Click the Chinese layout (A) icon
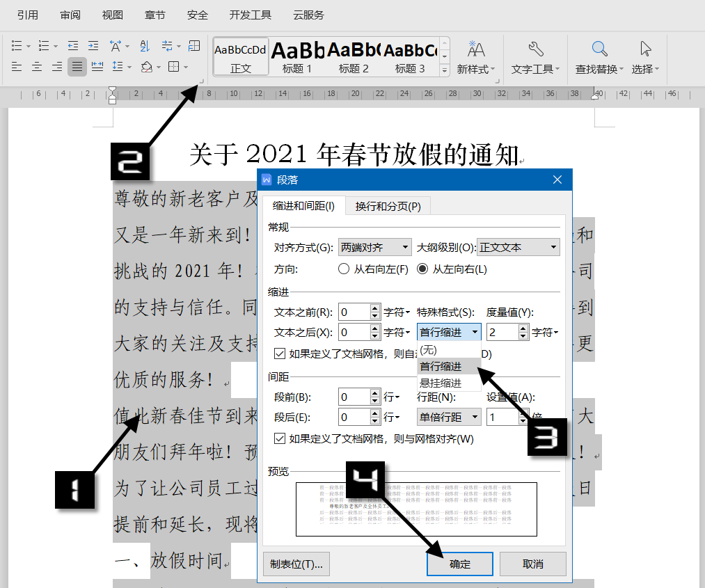This screenshot has height=588, width=705. [116, 46]
